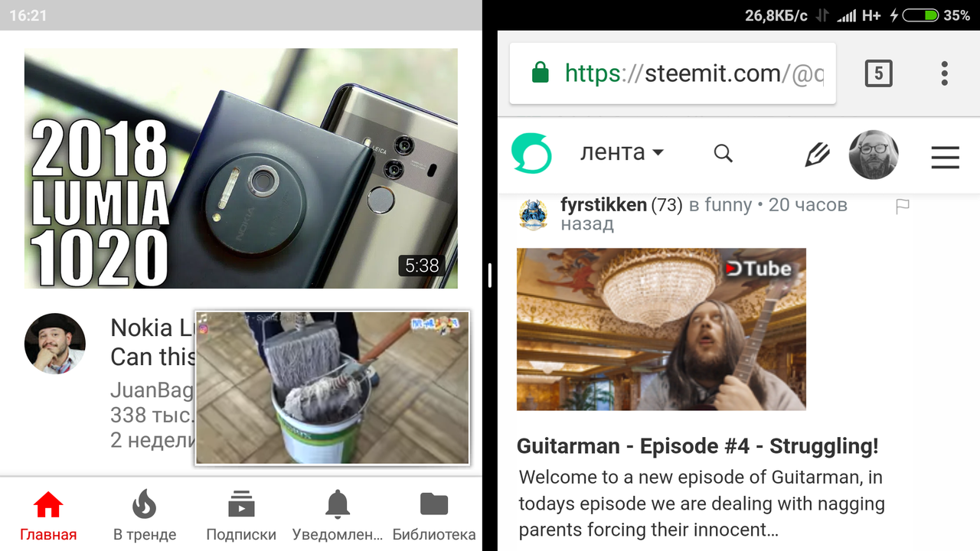Tap the signal strength bars in status bar
The width and height of the screenshot is (980, 551).
(846, 15)
